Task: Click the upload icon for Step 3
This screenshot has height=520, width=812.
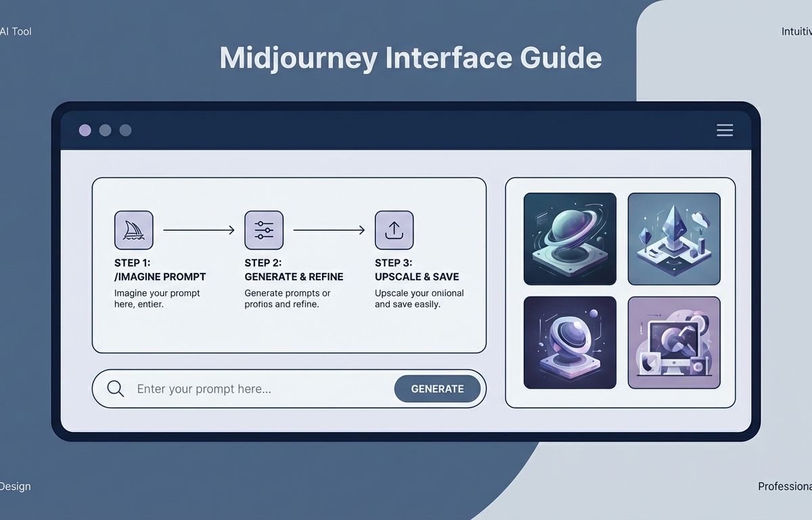Action: tap(394, 230)
